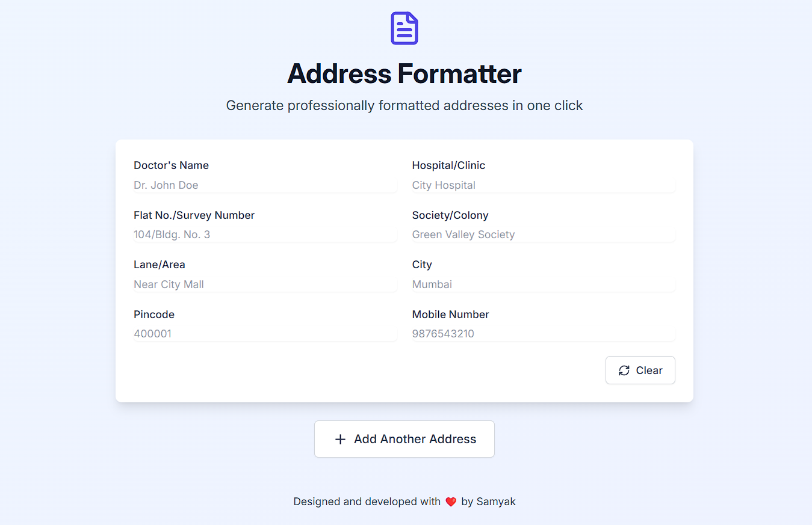Click into the City input field

pyautogui.click(x=544, y=284)
